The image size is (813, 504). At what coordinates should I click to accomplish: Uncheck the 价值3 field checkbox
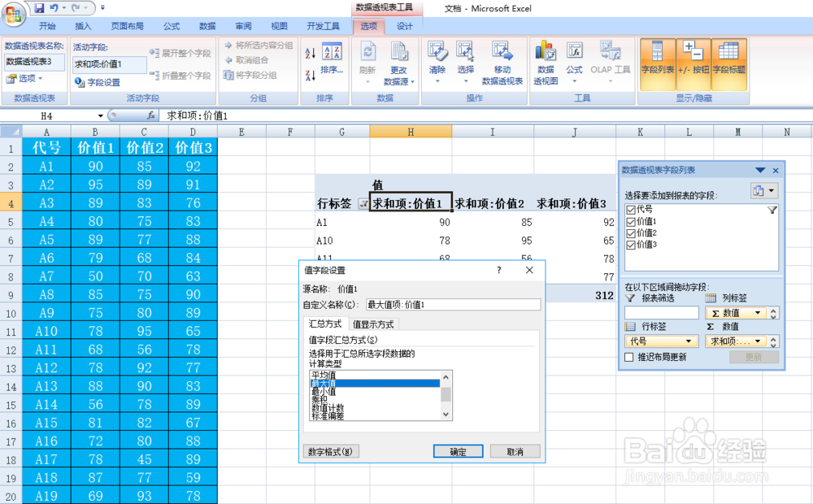pos(631,245)
